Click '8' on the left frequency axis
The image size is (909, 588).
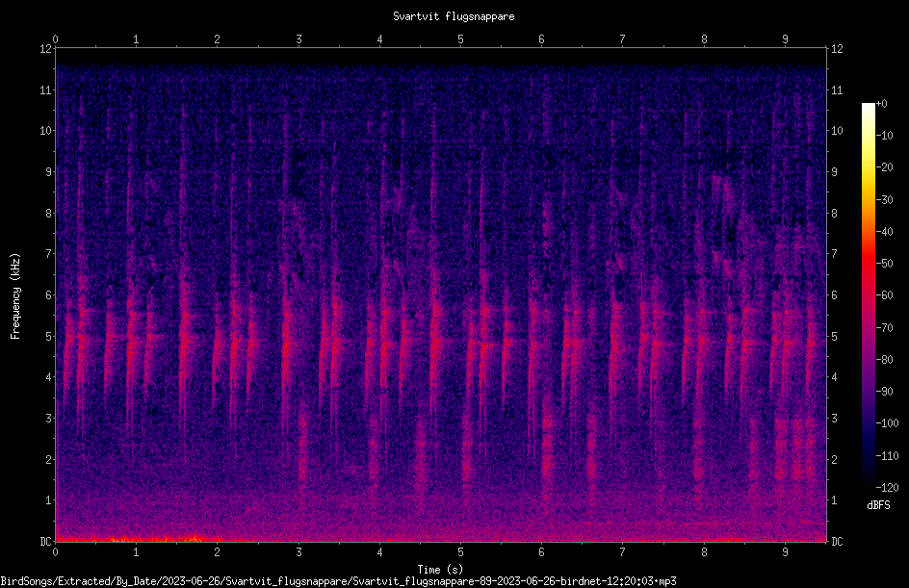point(48,214)
